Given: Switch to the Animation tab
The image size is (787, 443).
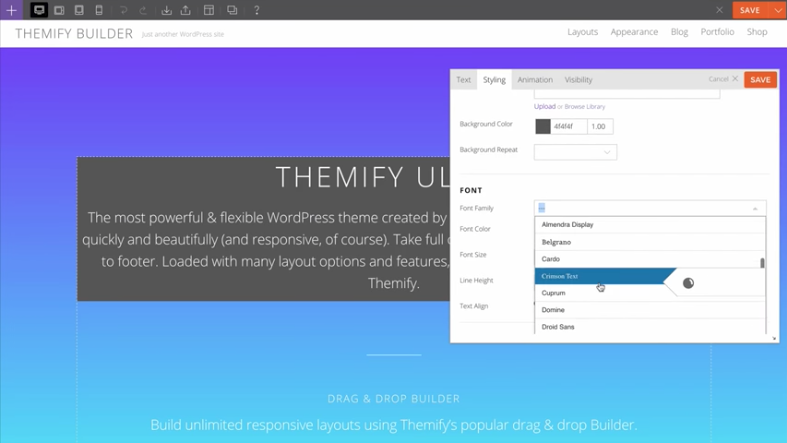Looking at the screenshot, I should (535, 80).
